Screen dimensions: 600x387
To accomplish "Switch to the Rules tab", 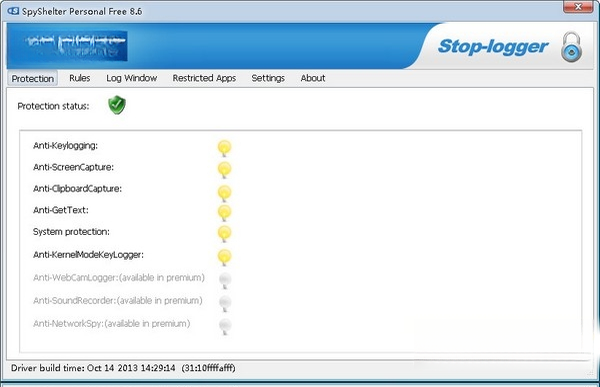I will 80,78.
